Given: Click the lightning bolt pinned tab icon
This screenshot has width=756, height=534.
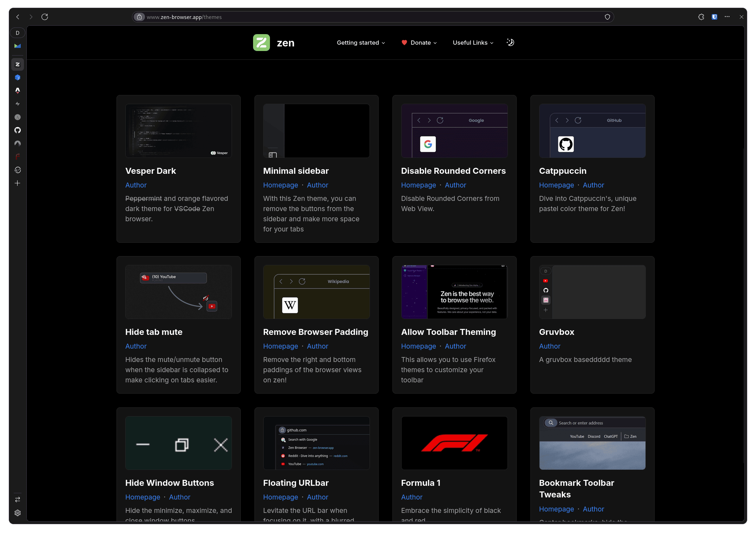Looking at the screenshot, I should click(18, 103).
